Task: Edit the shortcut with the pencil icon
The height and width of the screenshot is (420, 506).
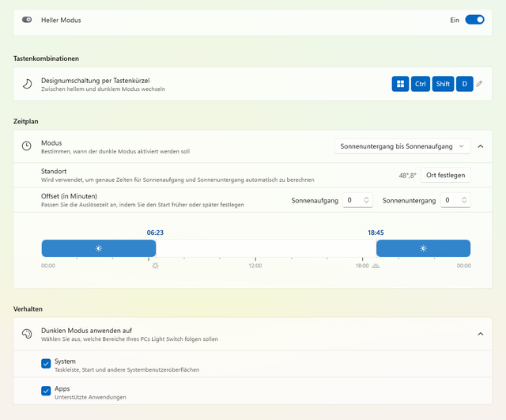Action: (479, 84)
